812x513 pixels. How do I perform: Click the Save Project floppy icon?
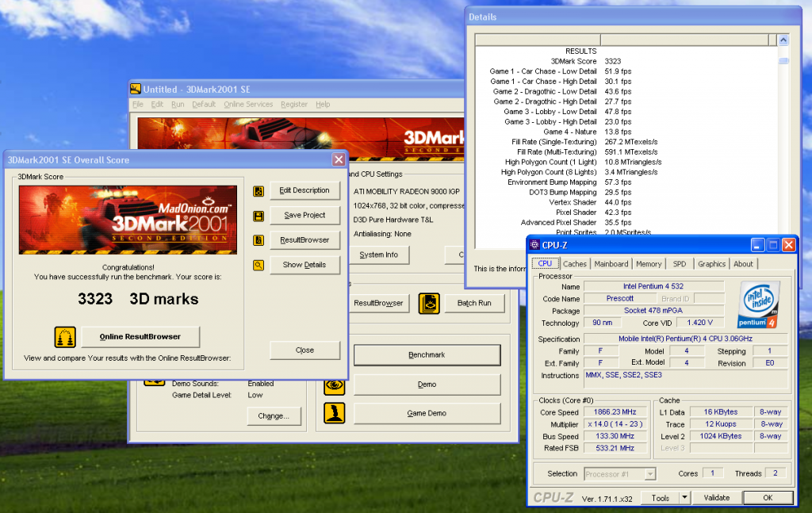(259, 216)
